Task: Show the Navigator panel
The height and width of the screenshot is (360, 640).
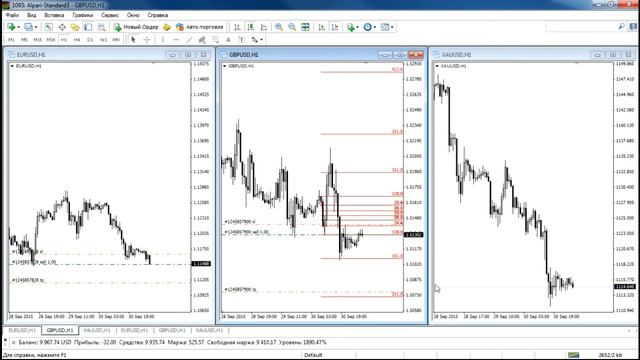Action: click(x=75, y=27)
